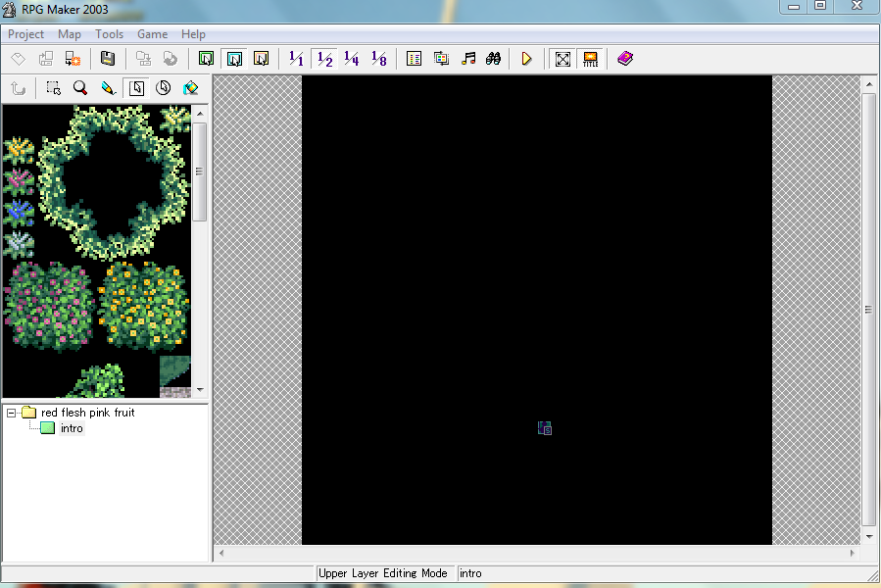881x588 pixels.
Task: Click the binoculars Search Events icon
Action: 494,59
